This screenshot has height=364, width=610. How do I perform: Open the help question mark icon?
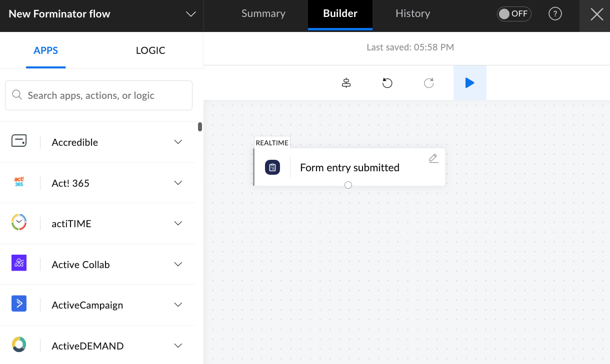pos(555,14)
